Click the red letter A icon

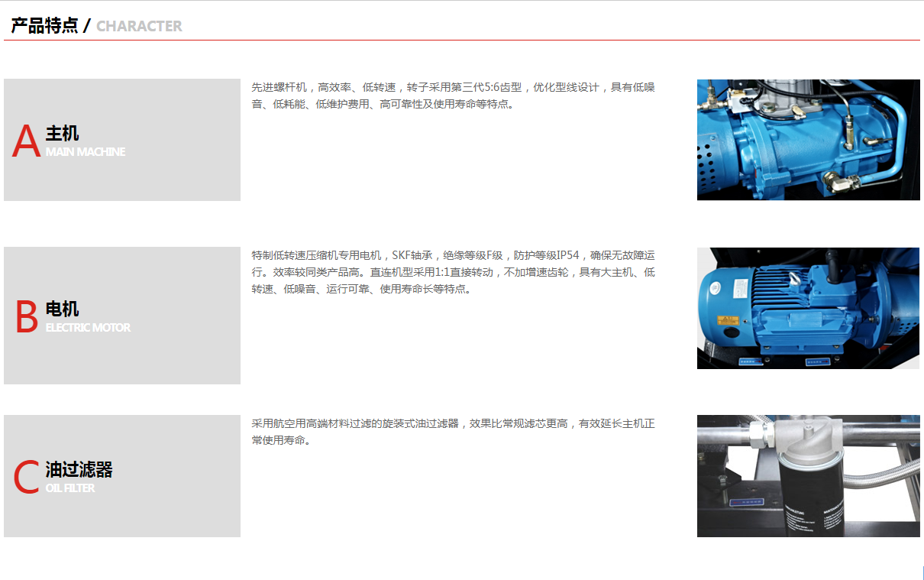[x=26, y=141]
